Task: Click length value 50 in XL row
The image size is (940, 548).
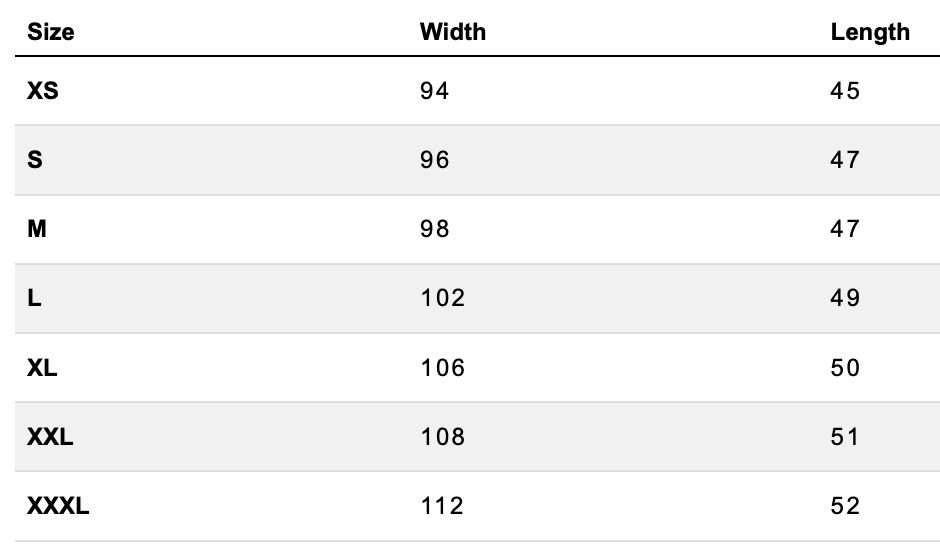Action: pos(845,368)
